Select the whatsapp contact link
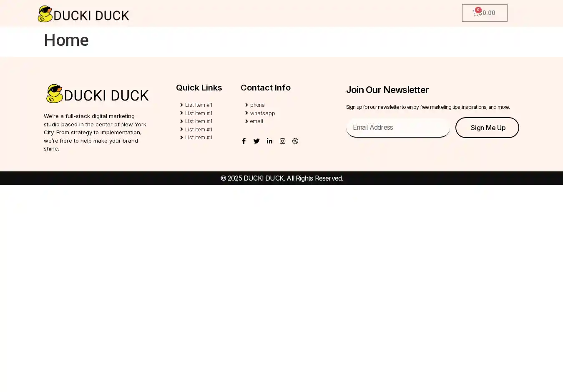The width and height of the screenshot is (563, 392). (x=262, y=113)
